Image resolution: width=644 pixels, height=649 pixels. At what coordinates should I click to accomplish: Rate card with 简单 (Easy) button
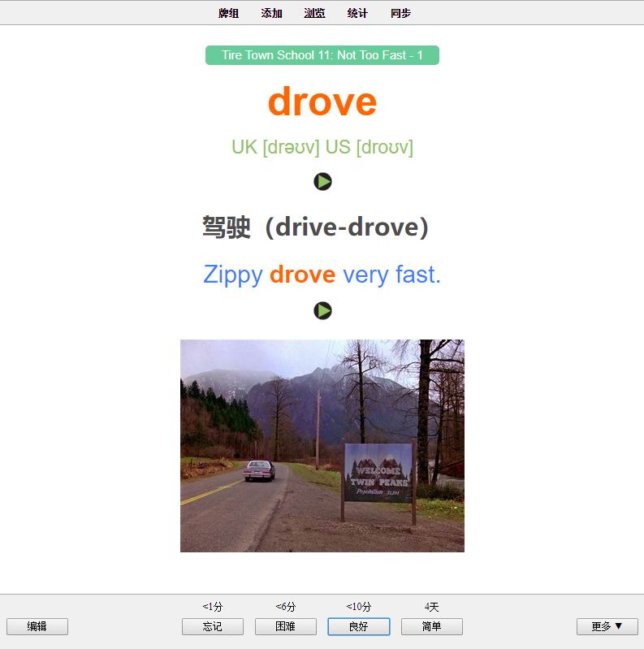[x=432, y=626]
